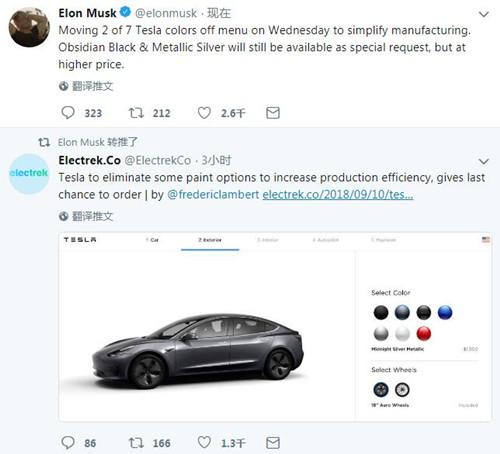The width and height of the screenshot is (500, 454).
Task: Send Elon Musk's tweet via direct message
Action: [273, 113]
